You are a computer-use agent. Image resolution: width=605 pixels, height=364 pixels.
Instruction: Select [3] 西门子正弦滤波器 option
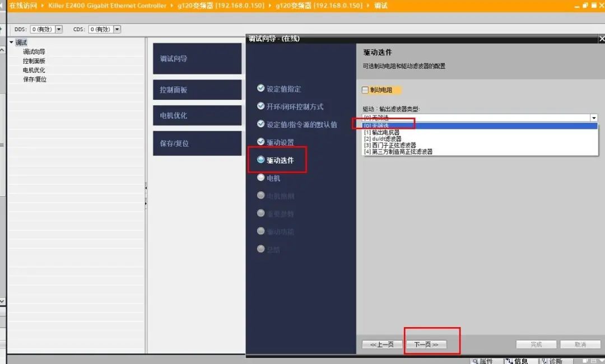(x=480, y=146)
